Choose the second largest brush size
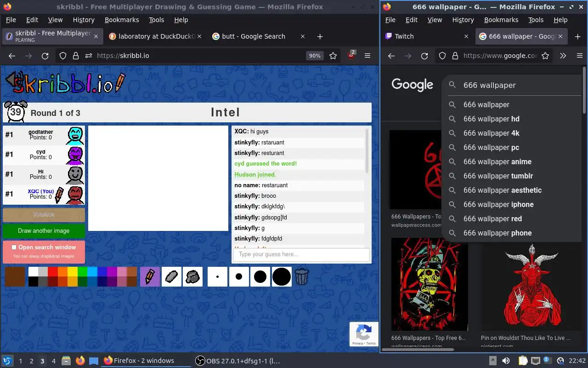 (x=260, y=277)
